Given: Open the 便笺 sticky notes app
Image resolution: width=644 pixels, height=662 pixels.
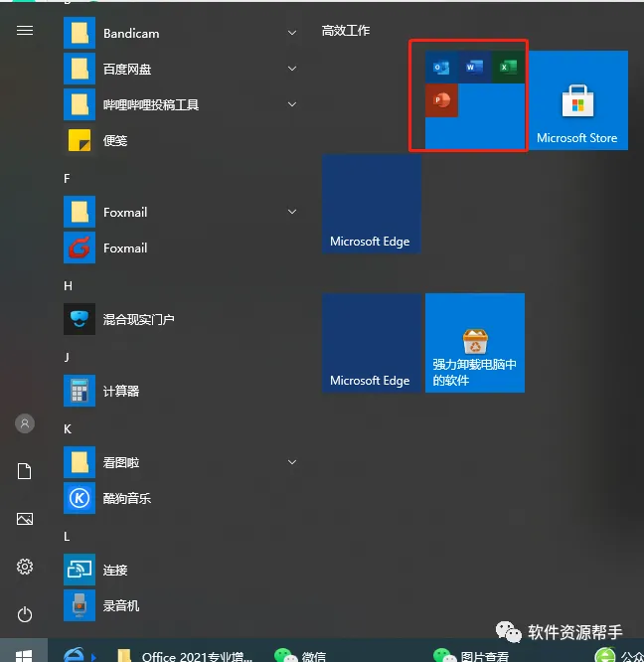Looking at the screenshot, I should 184,140.
